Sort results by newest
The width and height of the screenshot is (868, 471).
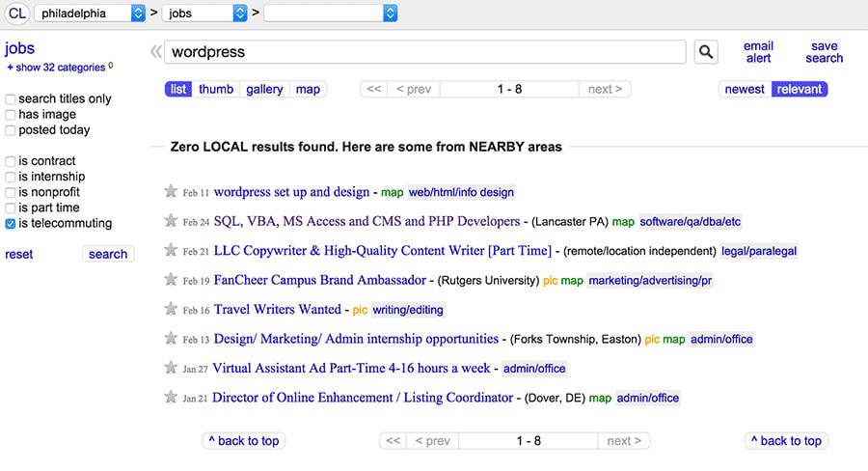pyautogui.click(x=745, y=89)
